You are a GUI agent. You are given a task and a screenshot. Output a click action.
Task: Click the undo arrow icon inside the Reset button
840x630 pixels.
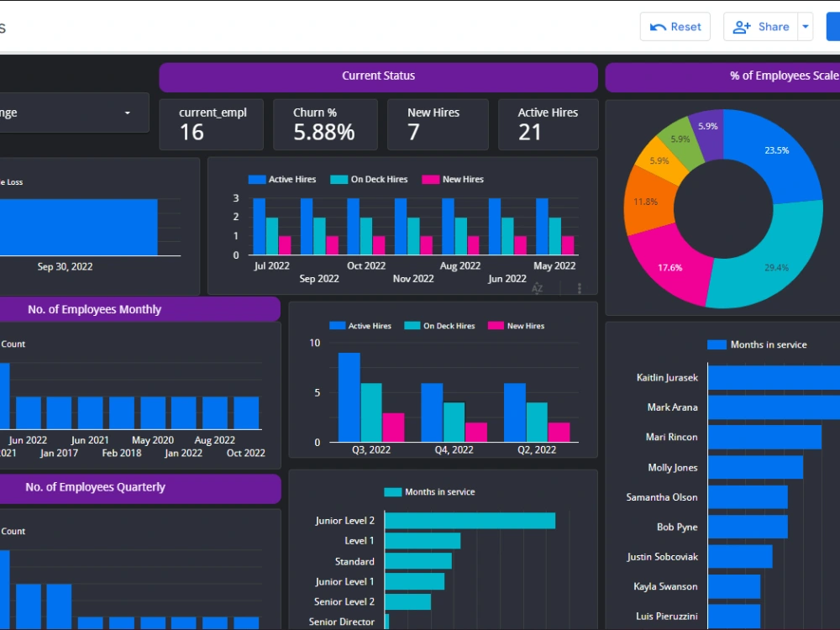(657, 26)
